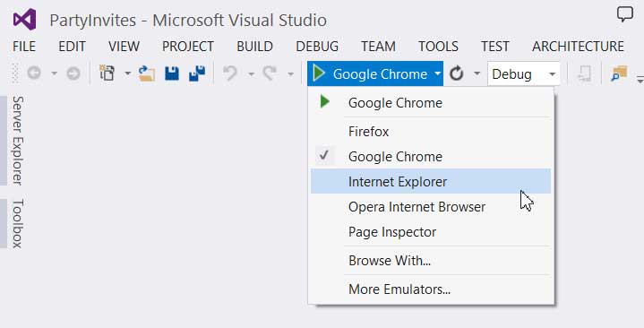Image resolution: width=644 pixels, height=328 pixels.
Task: Select checked Google Chrome browser option
Action: 431,157
